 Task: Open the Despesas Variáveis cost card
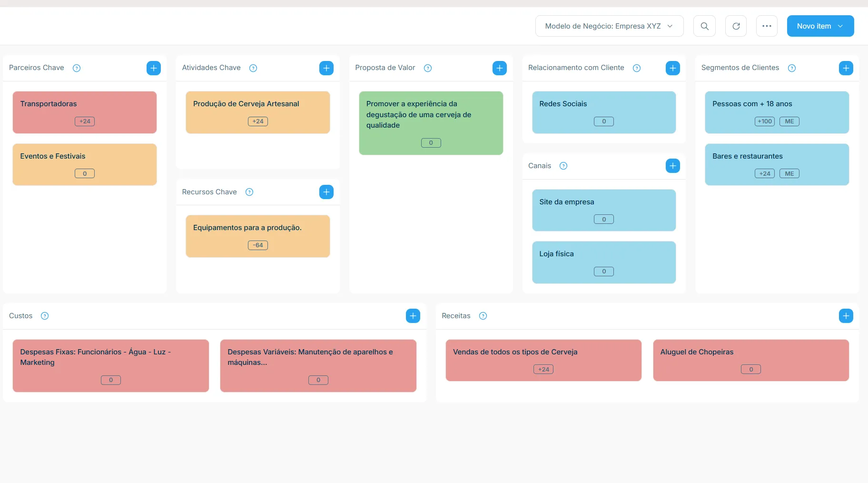coord(318,366)
